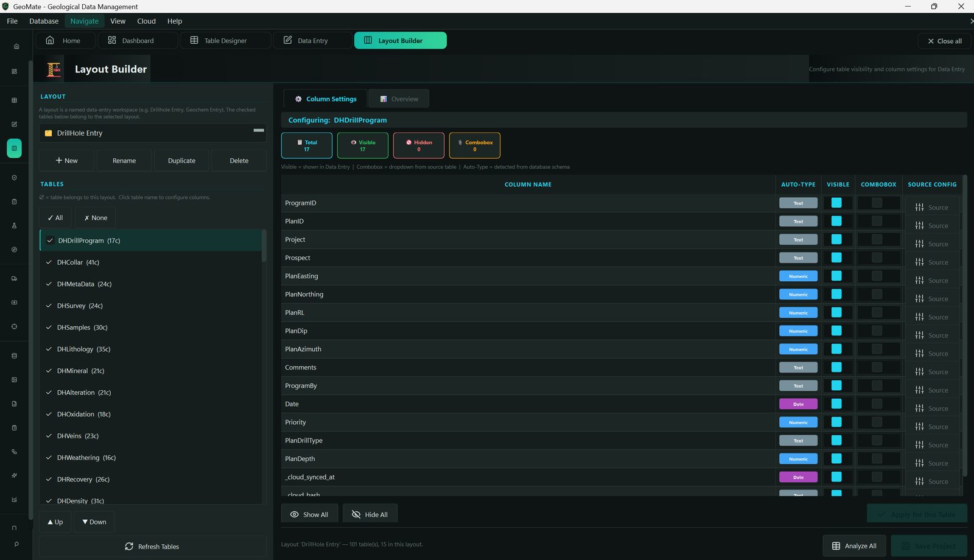
Task: Click the Delete layout button
Action: pos(239,161)
